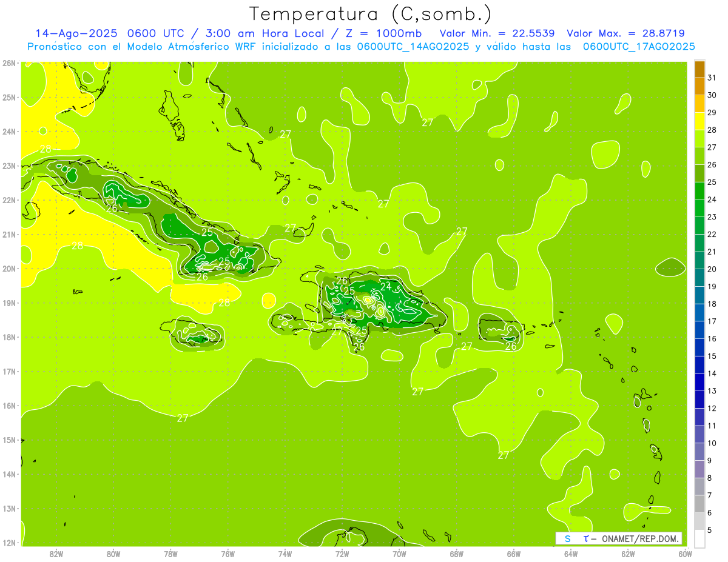Image resolution: width=728 pixels, height=562 pixels.
Task: Click the "80W" longitude axis label
Action: (x=113, y=553)
